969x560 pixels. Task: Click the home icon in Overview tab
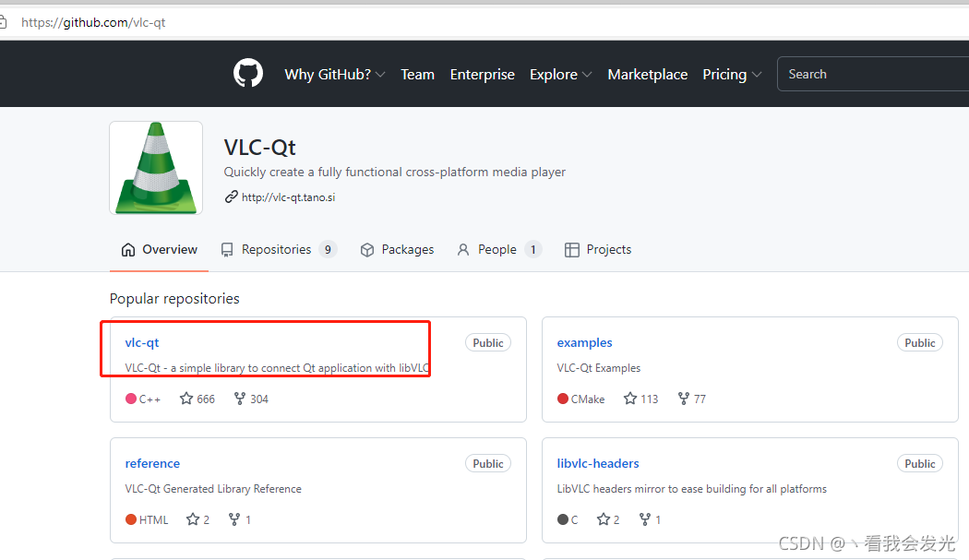point(128,250)
